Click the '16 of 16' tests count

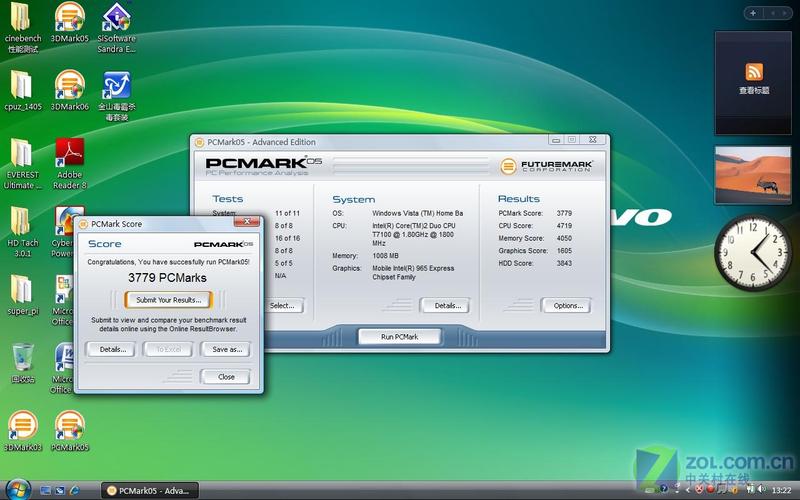[x=287, y=238]
